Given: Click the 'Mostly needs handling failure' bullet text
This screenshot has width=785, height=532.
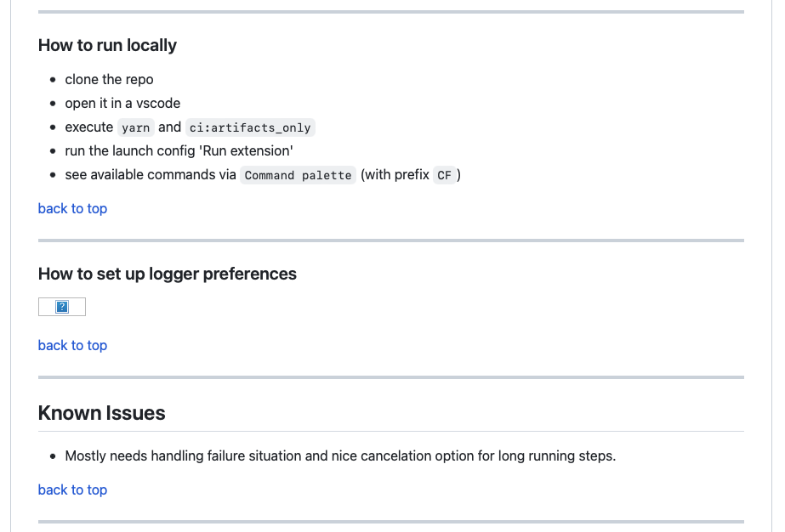Looking at the screenshot, I should point(340,456).
